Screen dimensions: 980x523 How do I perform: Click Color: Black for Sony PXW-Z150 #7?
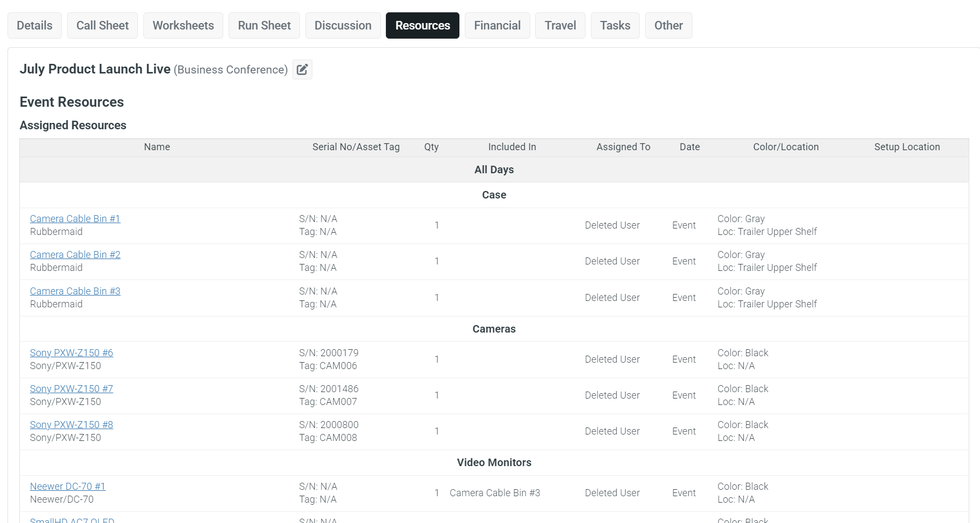pos(743,389)
